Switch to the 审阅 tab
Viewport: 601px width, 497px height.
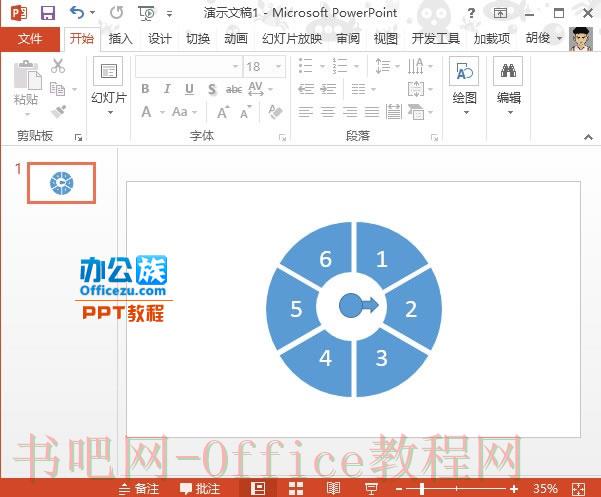(x=348, y=39)
